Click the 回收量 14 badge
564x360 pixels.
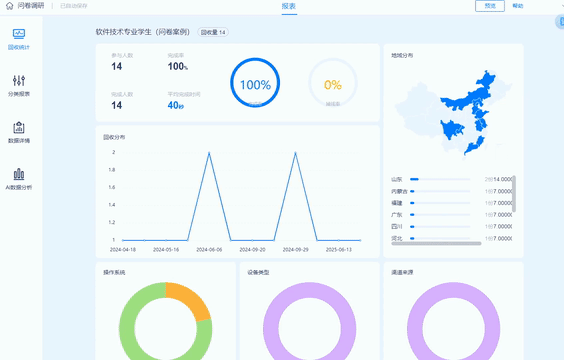click(x=213, y=32)
